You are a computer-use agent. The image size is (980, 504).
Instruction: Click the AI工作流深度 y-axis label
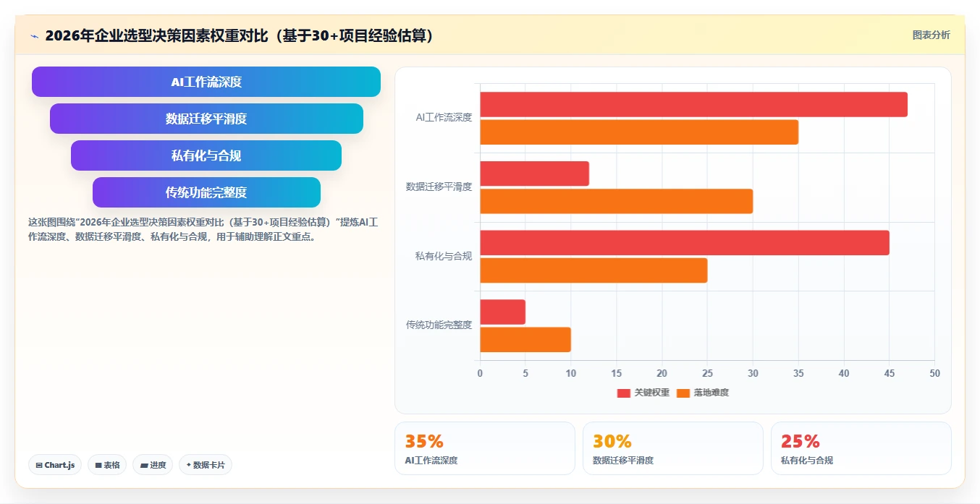[444, 117]
